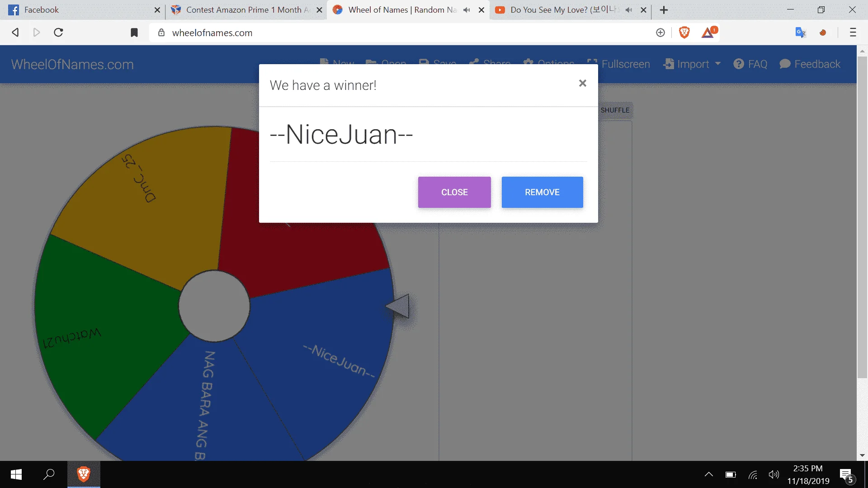Click the NAG BARA ANG B wheel segment
The width and height of the screenshot is (868, 488).
point(203,402)
